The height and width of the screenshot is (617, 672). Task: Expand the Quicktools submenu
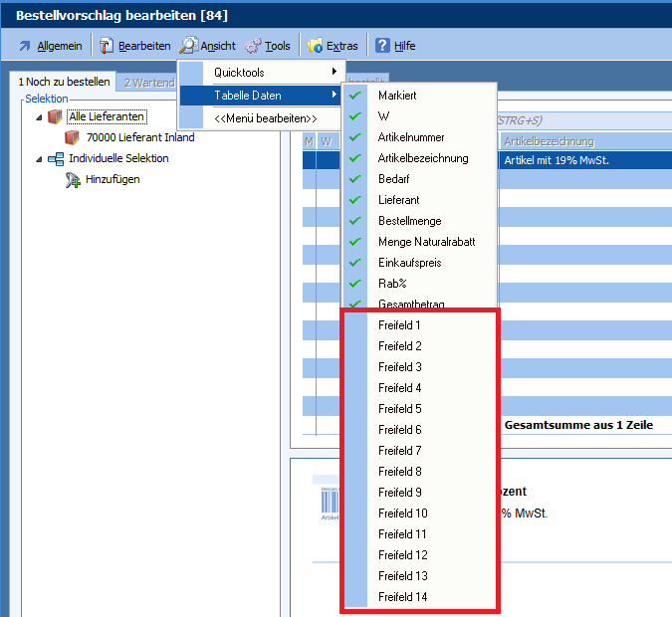261,73
